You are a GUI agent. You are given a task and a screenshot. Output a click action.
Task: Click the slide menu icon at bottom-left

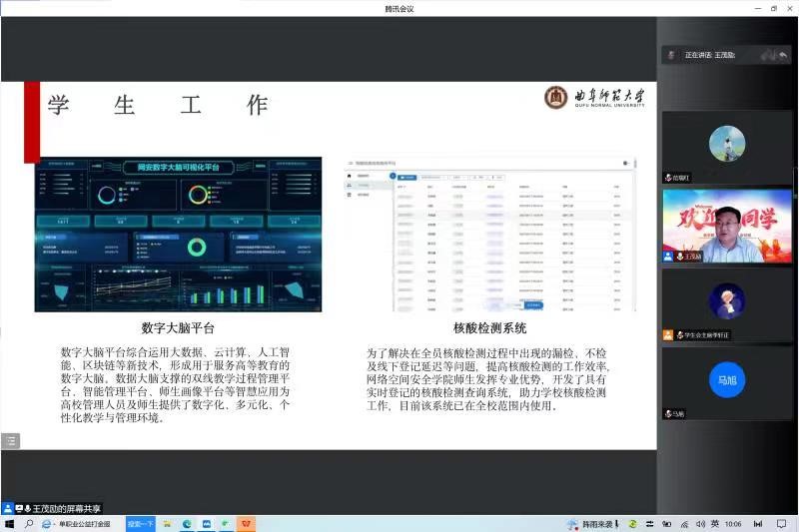[x=10, y=440]
